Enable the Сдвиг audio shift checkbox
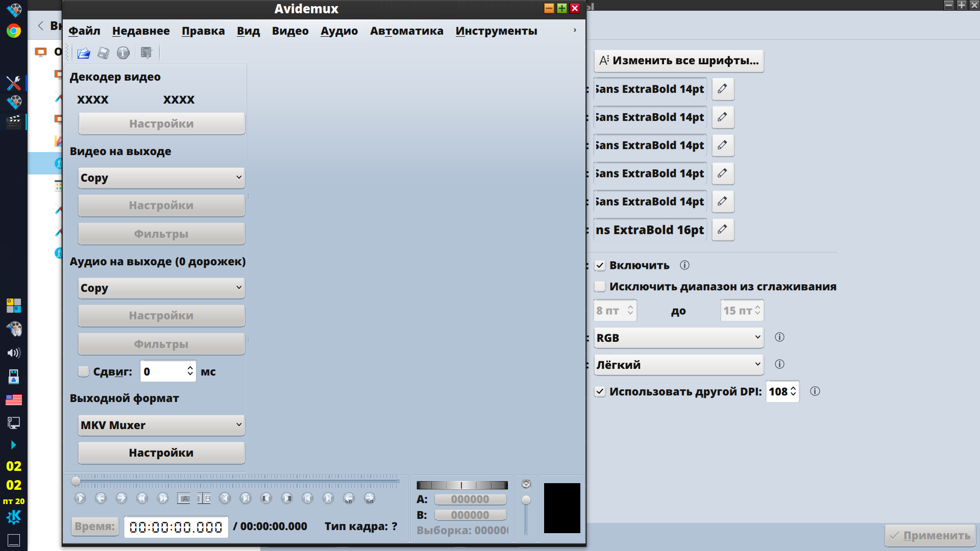Screen dimensions: 980x551 tap(84, 371)
